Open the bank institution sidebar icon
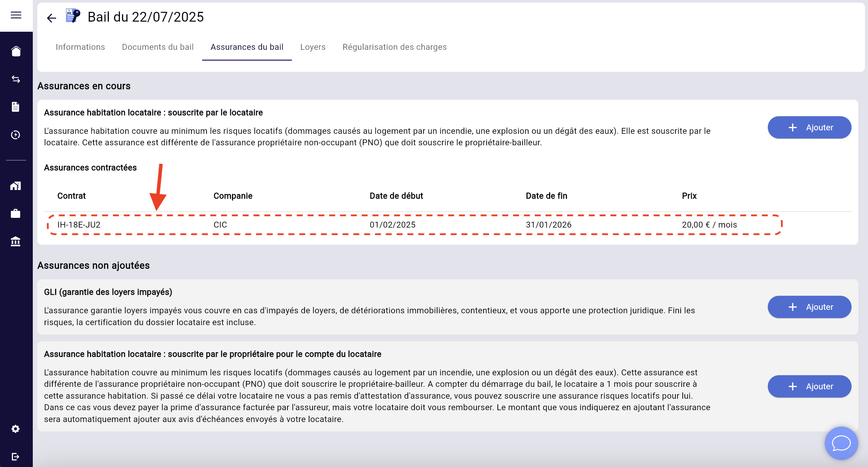Image resolution: width=868 pixels, height=467 pixels. (16, 241)
